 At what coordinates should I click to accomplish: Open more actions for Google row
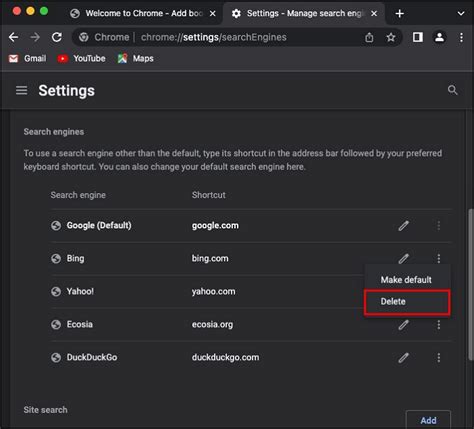(x=439, y=226)
